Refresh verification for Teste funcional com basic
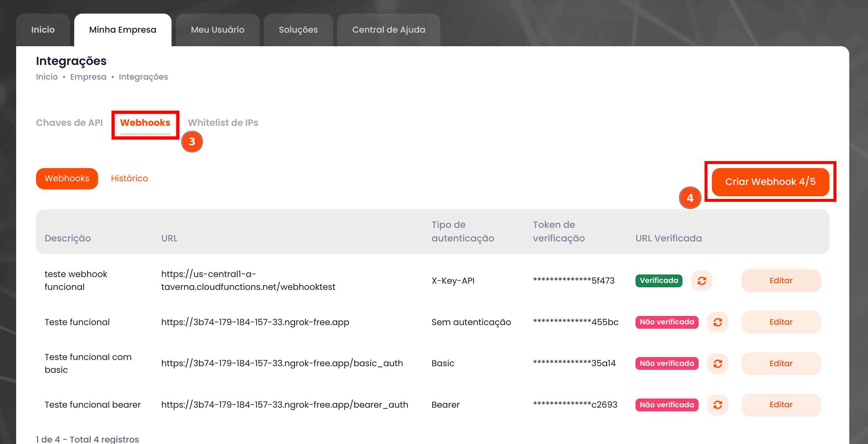 tap(717, 364)
